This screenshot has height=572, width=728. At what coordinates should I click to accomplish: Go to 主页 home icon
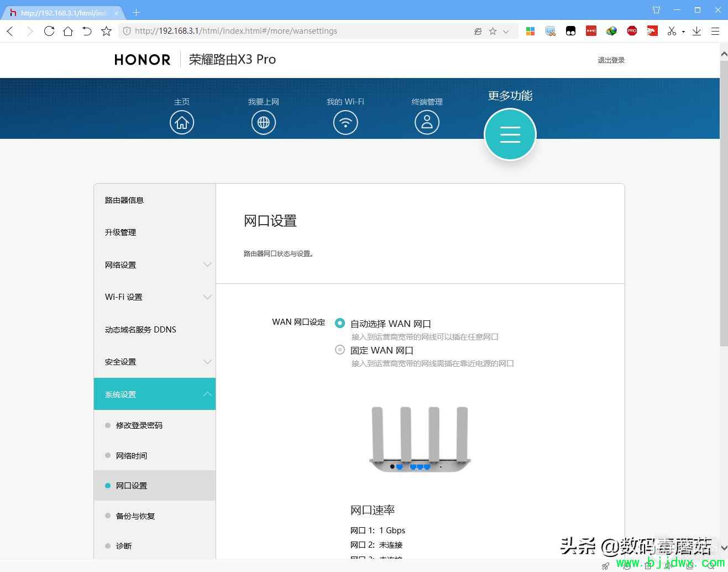182,122
